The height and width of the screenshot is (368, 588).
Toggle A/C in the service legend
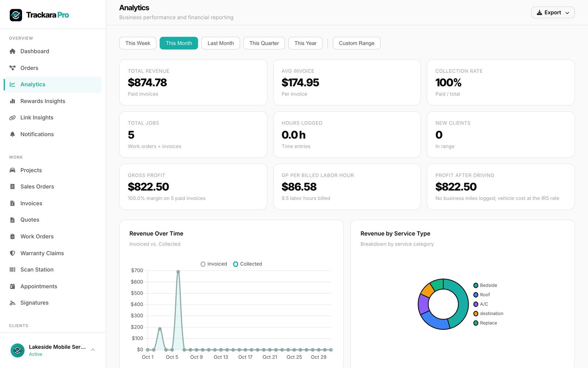[x=481, y=304]
